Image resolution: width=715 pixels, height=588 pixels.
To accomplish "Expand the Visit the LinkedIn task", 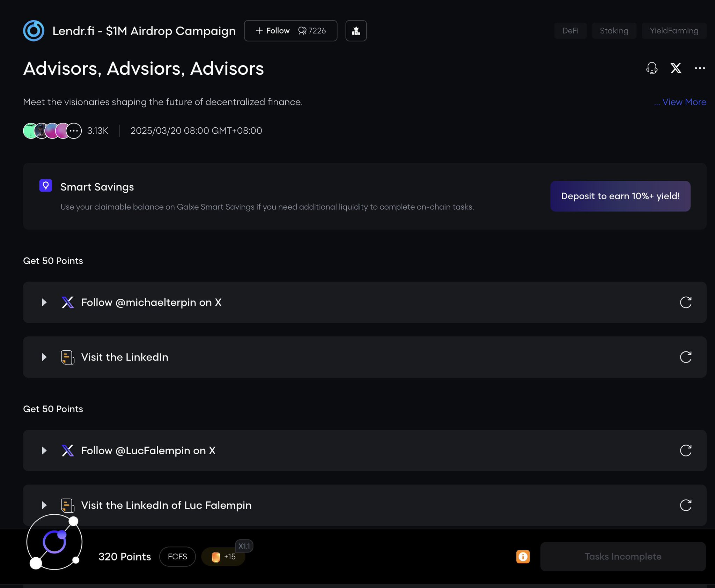I will tap(44, 357).
